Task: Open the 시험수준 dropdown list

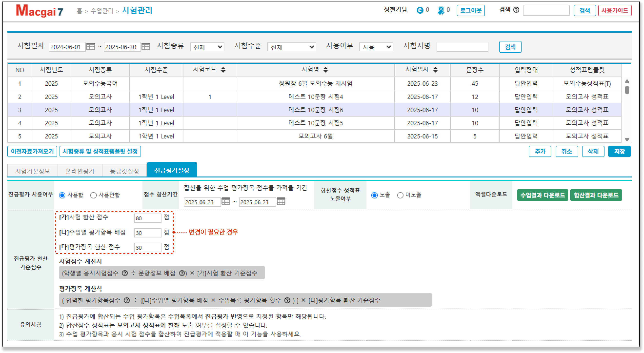Action: click(x=292, y=47)
